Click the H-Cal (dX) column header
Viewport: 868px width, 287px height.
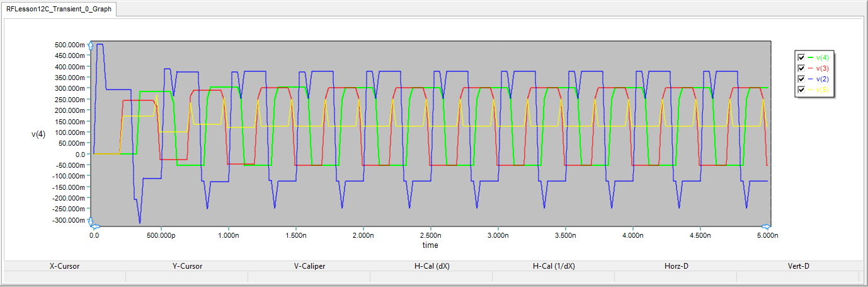(431, 266)
